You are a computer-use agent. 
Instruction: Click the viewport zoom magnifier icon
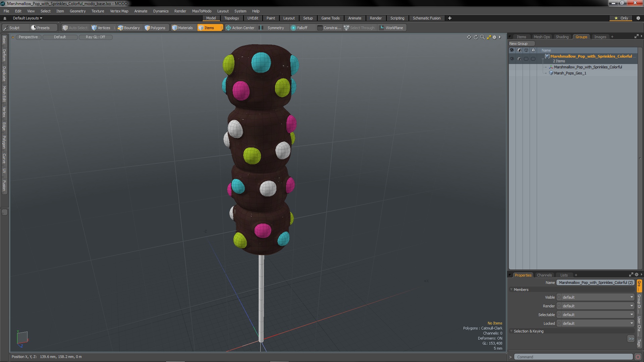[x=482, y=37]
